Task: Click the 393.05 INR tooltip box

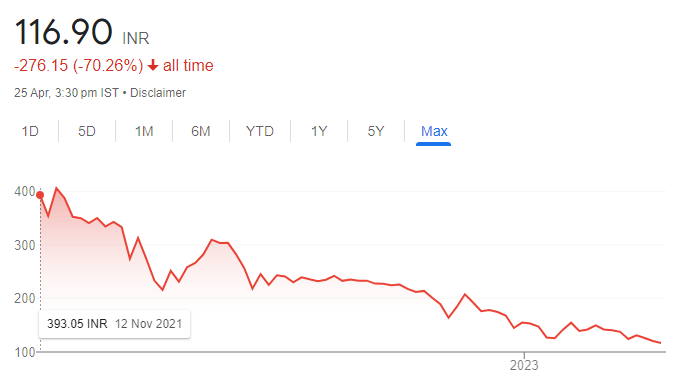Action: click(114, 324)
